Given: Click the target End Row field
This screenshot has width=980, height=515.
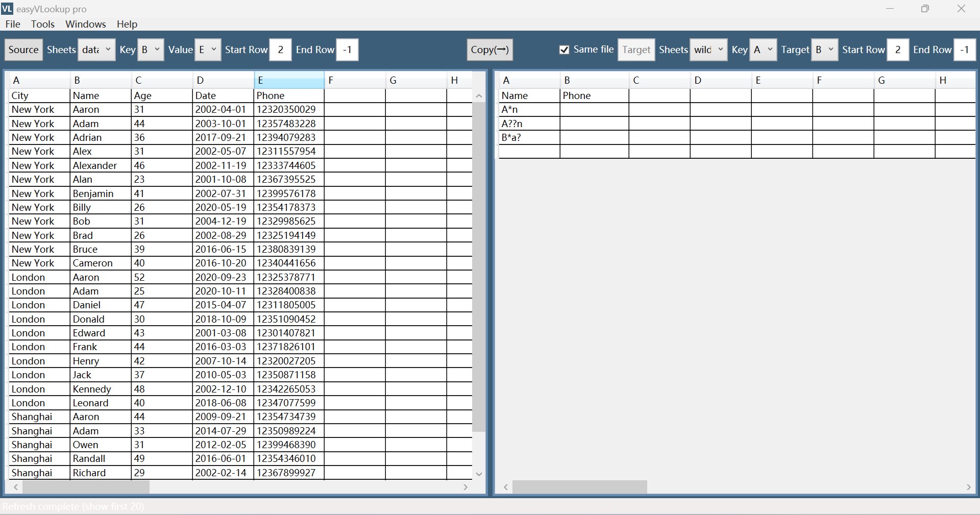Looking at the screenshot, I should click(x=965, y=50).
